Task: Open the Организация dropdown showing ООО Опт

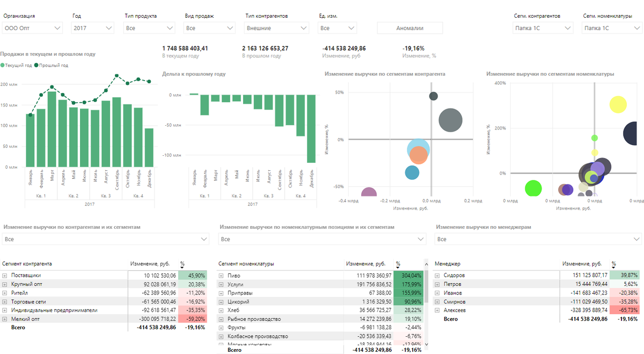Action: [32, 28]
